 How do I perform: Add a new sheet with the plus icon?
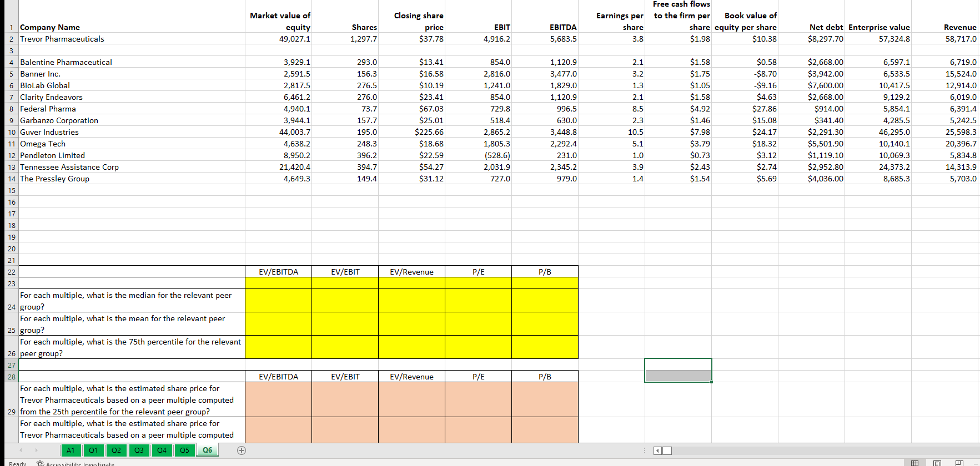[242, 450]
